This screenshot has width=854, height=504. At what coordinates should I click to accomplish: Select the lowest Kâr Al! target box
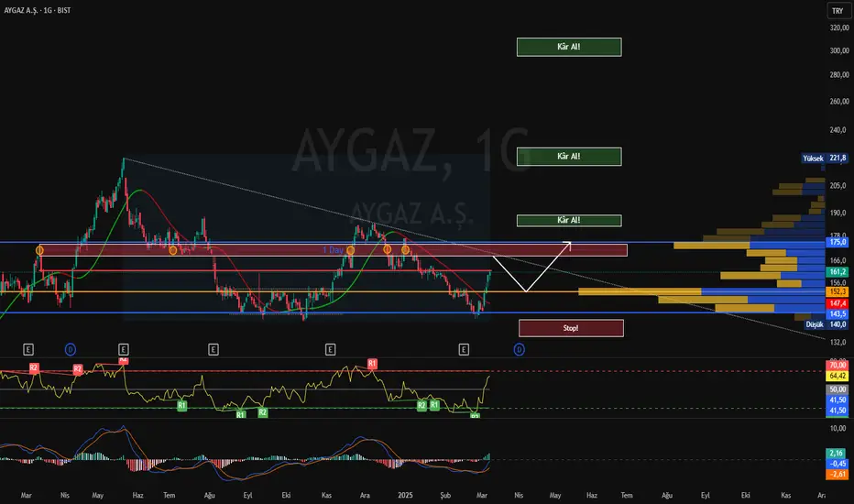[569, 220]
